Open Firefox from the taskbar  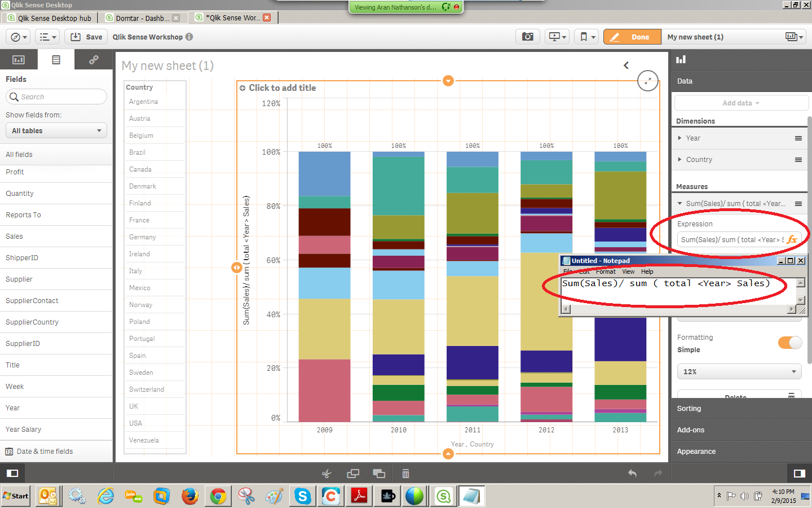coord(190,496)
